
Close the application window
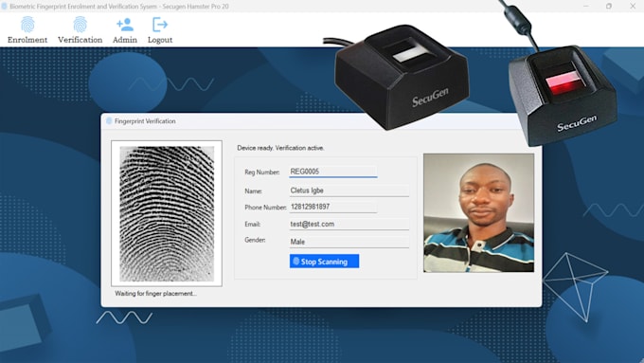(633, 7)
